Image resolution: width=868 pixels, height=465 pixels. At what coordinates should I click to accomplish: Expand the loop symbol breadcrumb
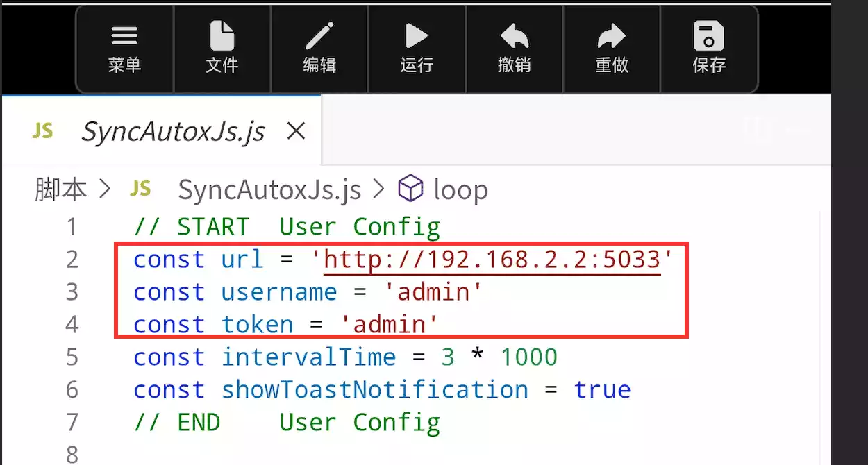460,189
